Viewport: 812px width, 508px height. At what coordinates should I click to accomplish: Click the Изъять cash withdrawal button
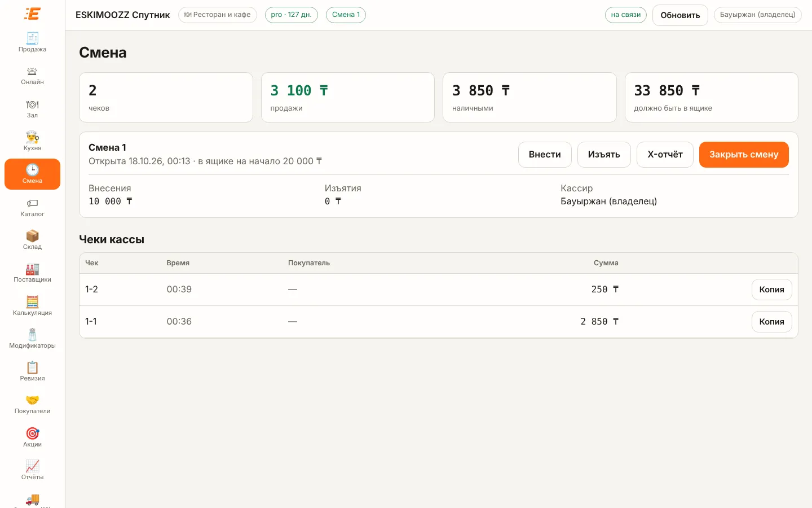tap(604, 155)
